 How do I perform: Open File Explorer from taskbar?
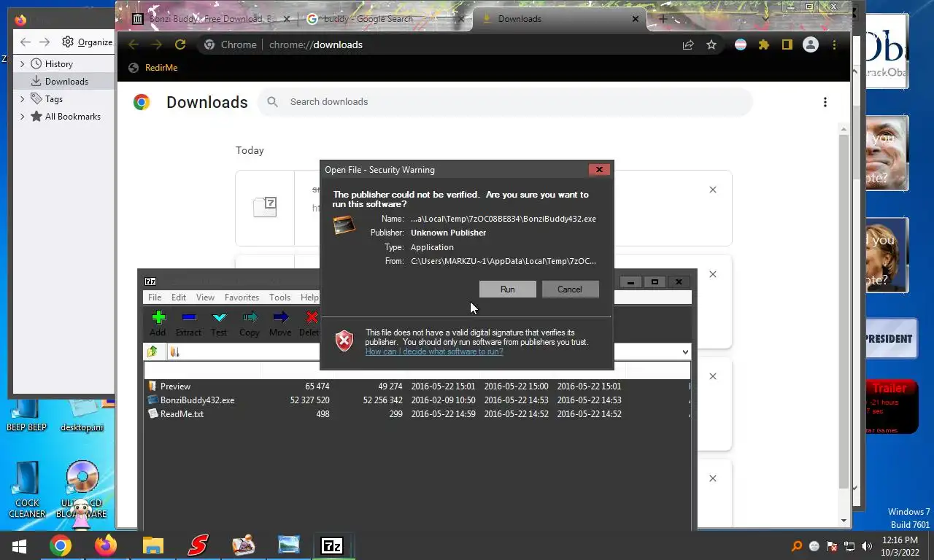[153, 545]
